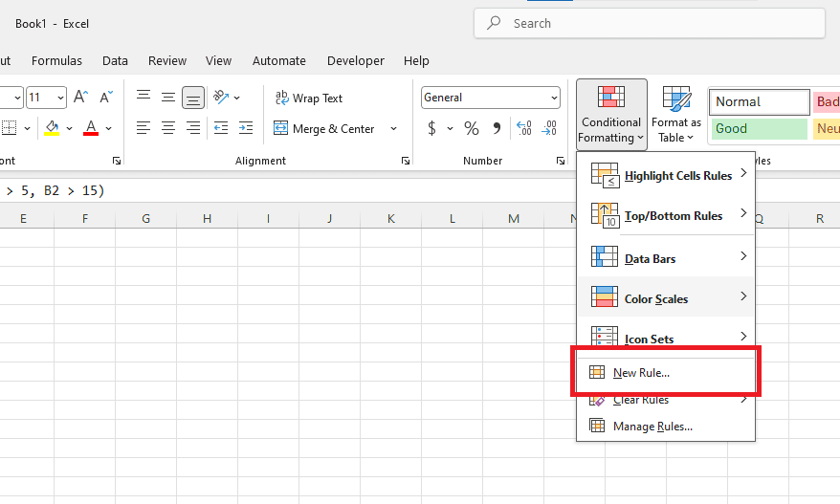Select column E header
Screen dimensions: 840x504
pyautogui.click(x=24, y=218)
